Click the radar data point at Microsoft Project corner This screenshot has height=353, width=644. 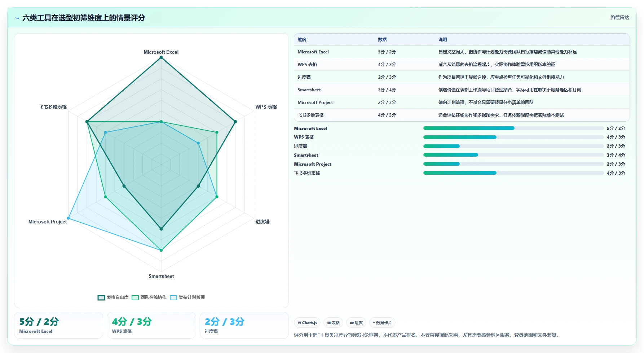[69, 218]
